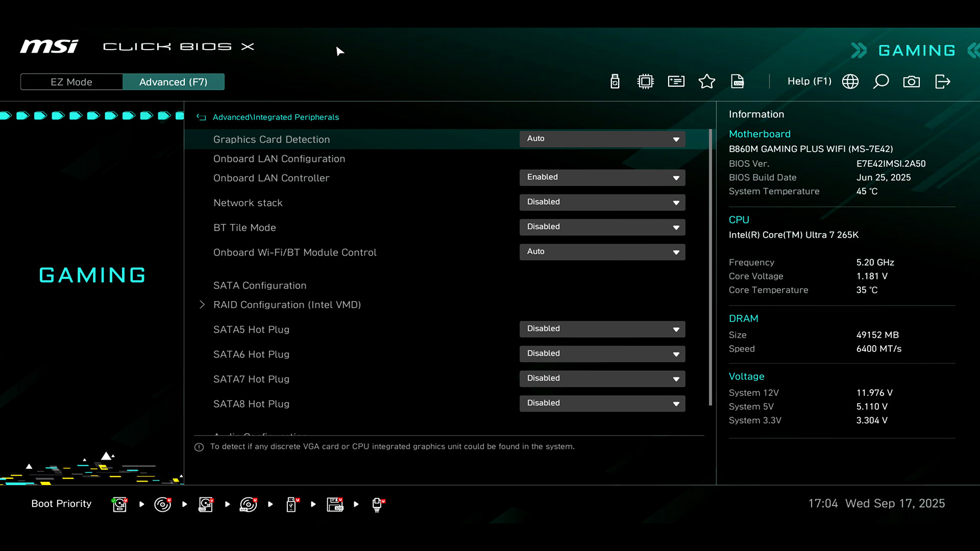This screenshot has width=980, height=551.
Task: Take a screenshot with camera icon
Action: click(x=912, y=82)
